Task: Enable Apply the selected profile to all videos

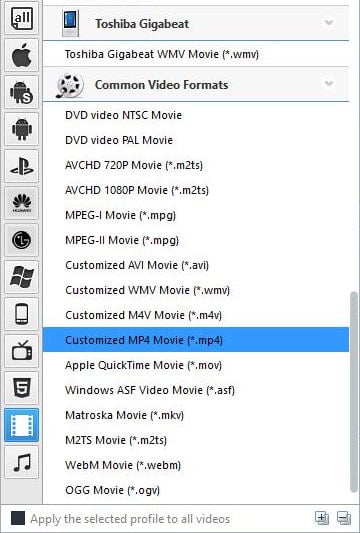Action: pyautogui.click(x=18, y=519)
